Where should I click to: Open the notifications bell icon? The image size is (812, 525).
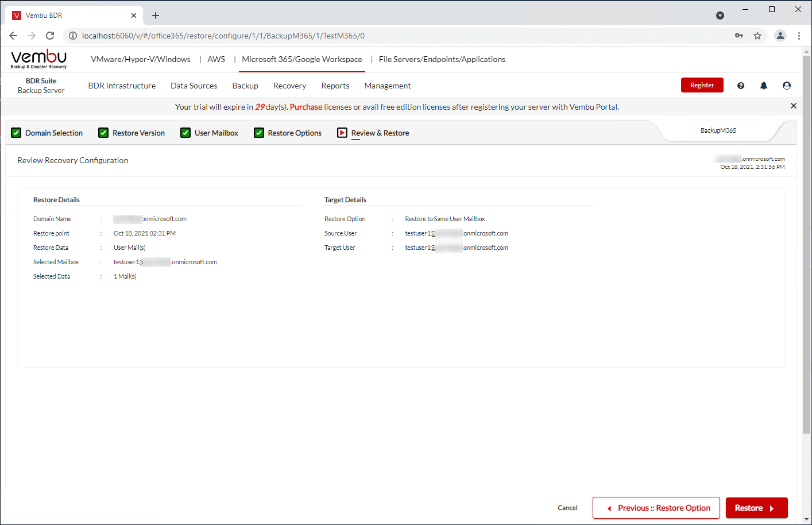point(764,86)
